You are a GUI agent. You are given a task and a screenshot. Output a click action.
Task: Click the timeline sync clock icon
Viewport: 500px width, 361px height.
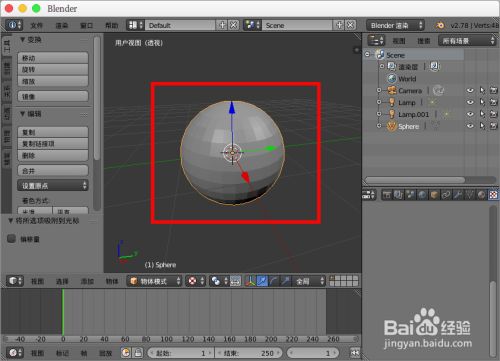126,353
